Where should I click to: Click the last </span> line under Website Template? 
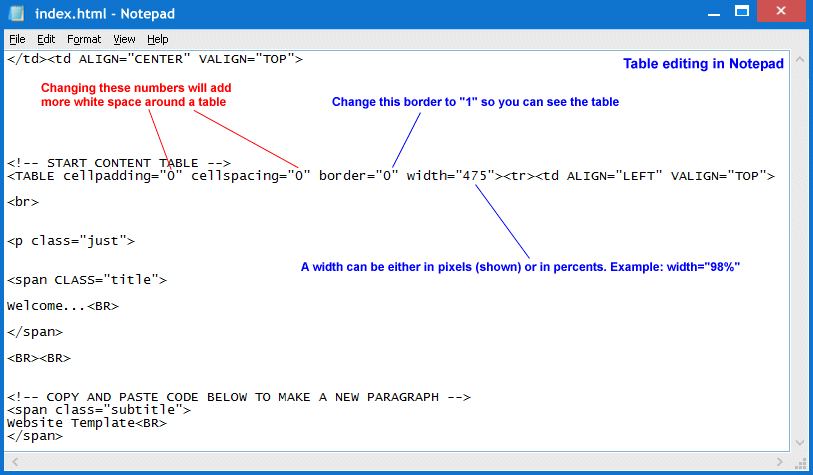tap(35, 436)
